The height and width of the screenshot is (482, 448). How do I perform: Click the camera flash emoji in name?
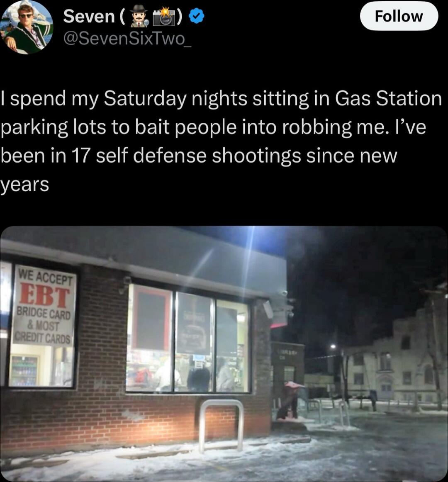pos(165,16)
